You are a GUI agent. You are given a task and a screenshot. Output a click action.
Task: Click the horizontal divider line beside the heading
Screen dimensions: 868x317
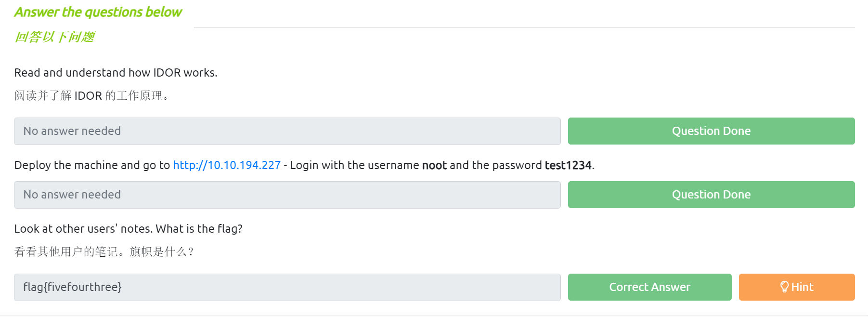click(x=524, y=27)
